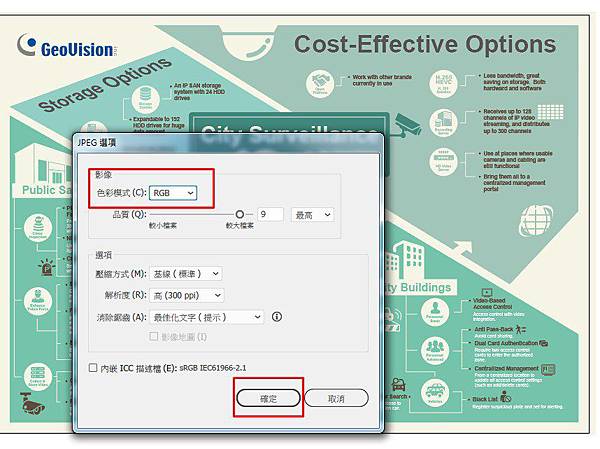Click the globe icon in the artwork
Image resolution: width=600 pixels, height=449 pixels.
(536, 220)
